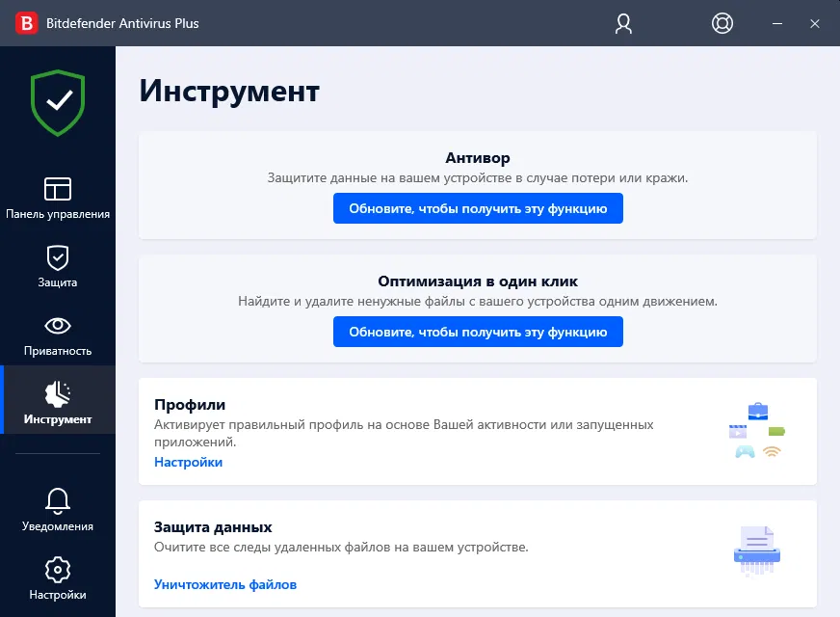Viewport: 840px width, 617px height.
Task: Open the Приватность eye icon
Action: 58,326
